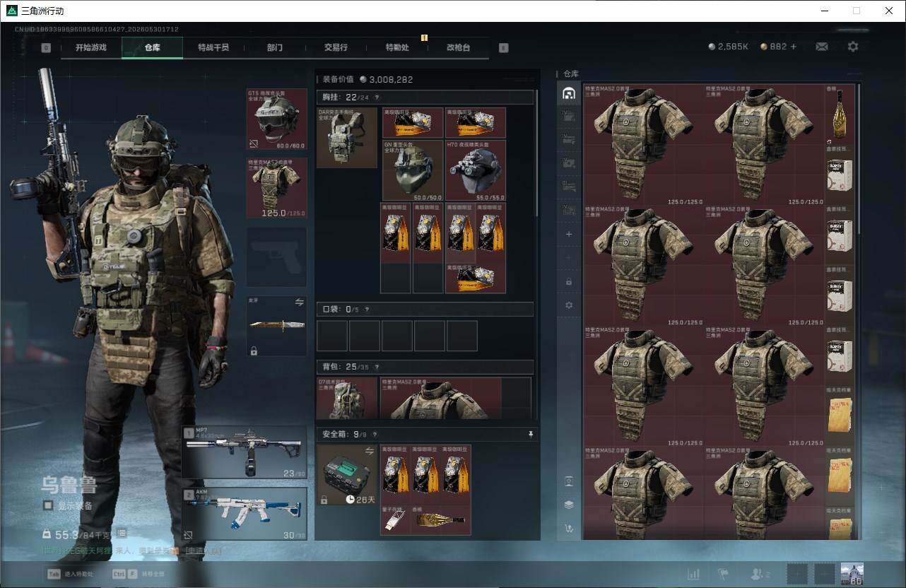Open the 部门 tab
This screenshot has width=906, height=588.
pyautogui.click(x=274, y=47)
